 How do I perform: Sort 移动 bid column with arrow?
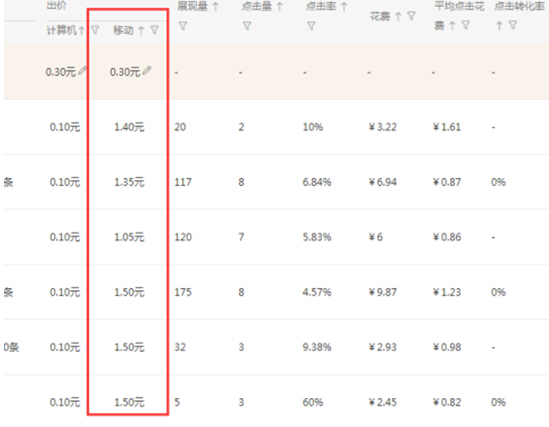click(x=141, y=31)
